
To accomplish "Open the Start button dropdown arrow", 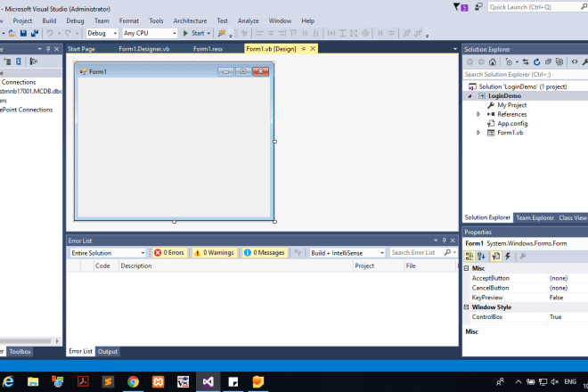I will (x=208, y=33).
